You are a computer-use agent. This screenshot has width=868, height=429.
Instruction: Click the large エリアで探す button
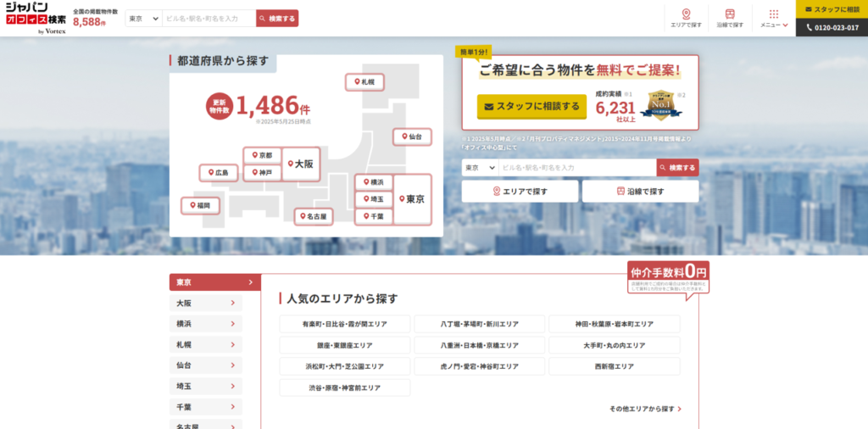pos(520,192)
